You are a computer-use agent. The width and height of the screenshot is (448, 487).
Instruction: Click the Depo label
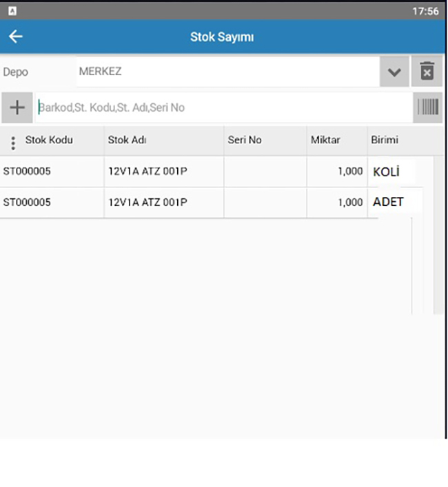click(x=16, y=72)
